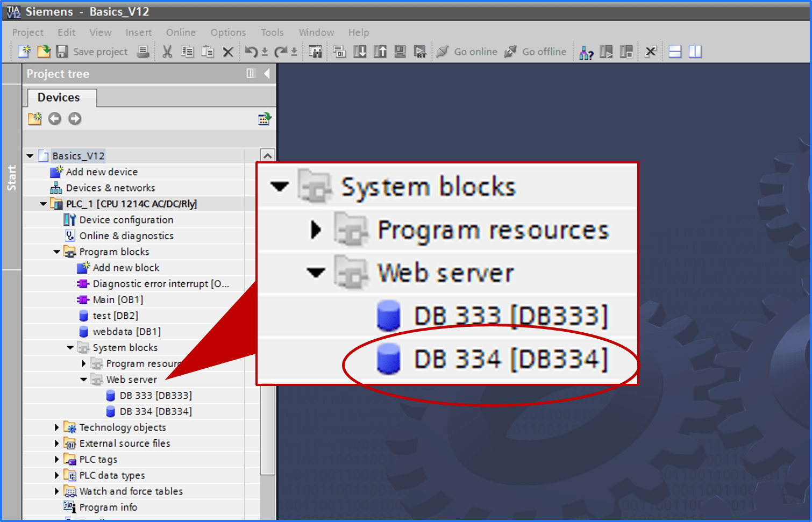Collapse the Program blocks folder
The height and width of the screenshot is (522, 812).
(56, 252)
